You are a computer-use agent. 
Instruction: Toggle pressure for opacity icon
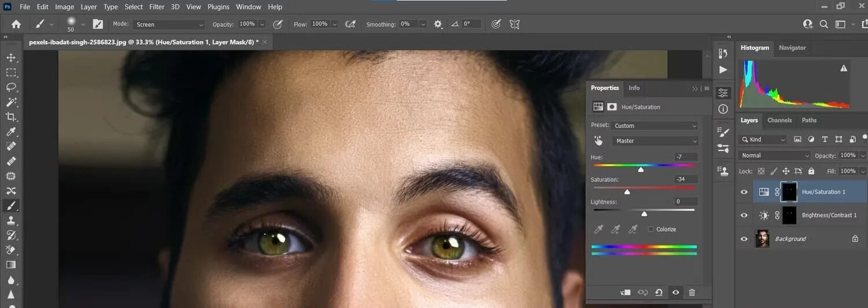(x=278, y=24)
